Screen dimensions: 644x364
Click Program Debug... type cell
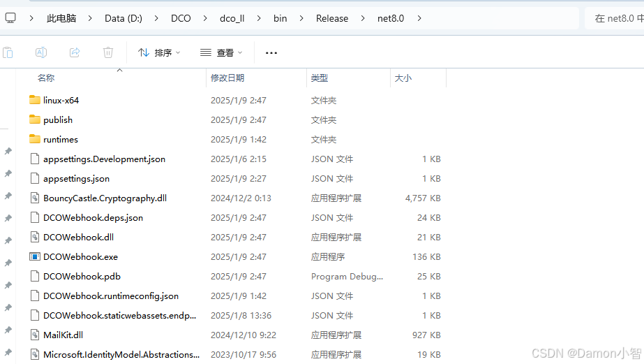(x=347, y=276)
